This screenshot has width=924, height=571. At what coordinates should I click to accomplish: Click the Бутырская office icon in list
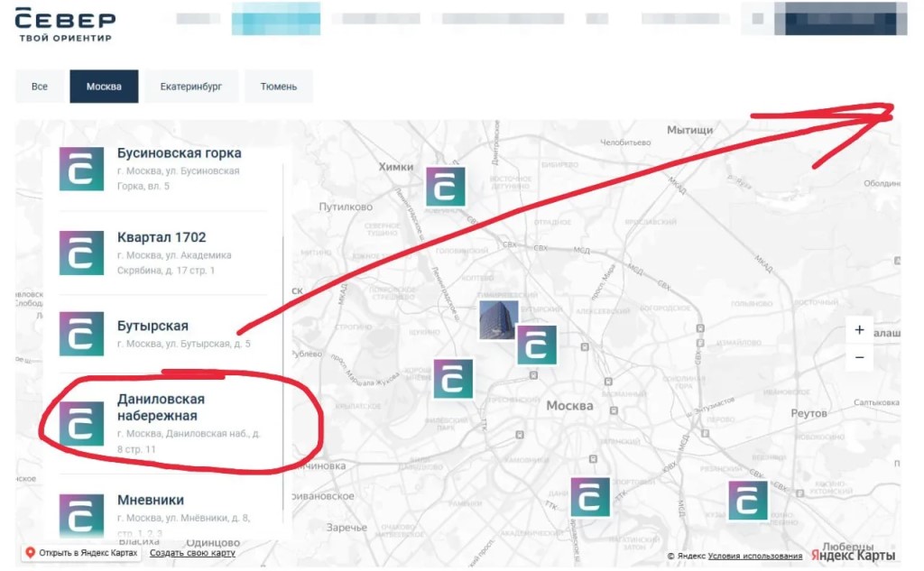[x=81, y=334]
